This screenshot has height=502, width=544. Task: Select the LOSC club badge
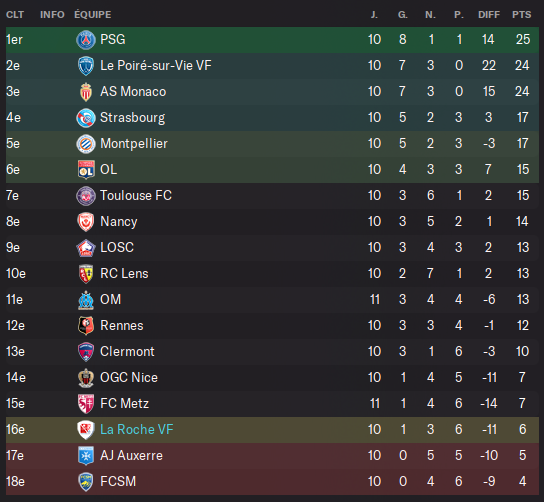click(x=86, y=248)
